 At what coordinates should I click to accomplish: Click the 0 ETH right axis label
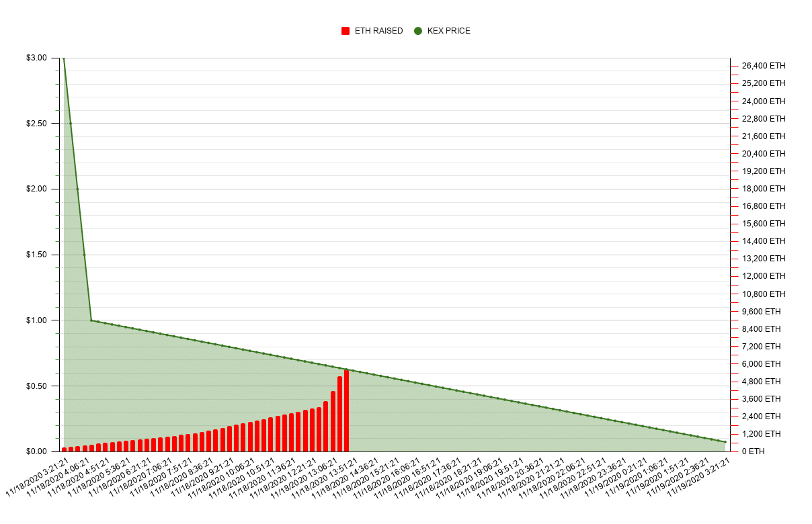click(753, 451)
